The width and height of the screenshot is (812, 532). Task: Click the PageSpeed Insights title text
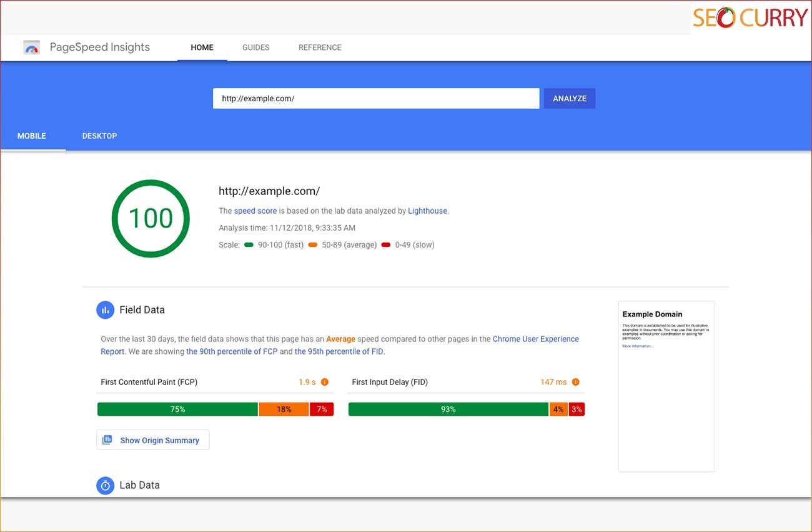(x=100, y=48)
